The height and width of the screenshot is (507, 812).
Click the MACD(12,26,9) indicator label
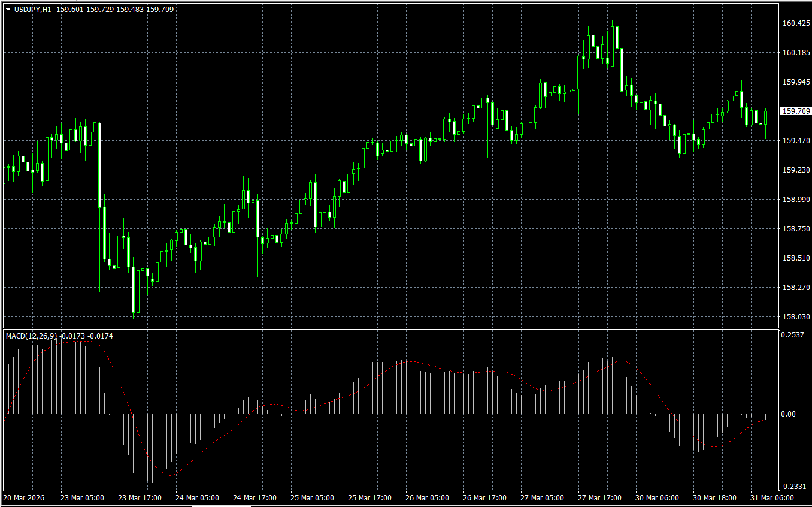pyautogui.click(x=31, y=336)
